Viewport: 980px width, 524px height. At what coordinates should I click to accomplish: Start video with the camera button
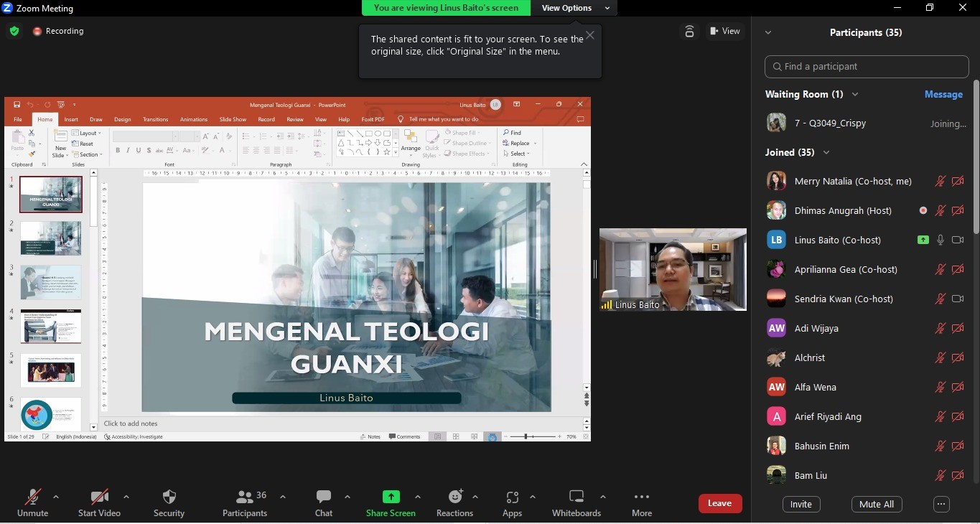99,497
